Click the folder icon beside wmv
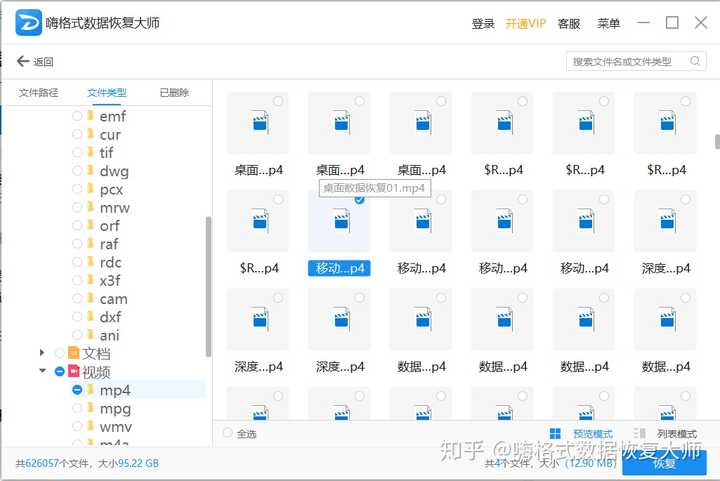 click(x=90, y=426)
